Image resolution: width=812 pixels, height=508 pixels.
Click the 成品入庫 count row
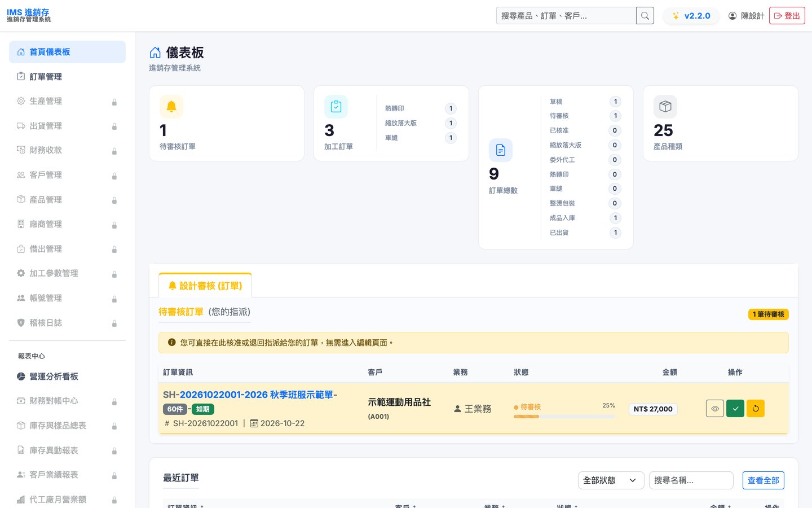point(585,218)
